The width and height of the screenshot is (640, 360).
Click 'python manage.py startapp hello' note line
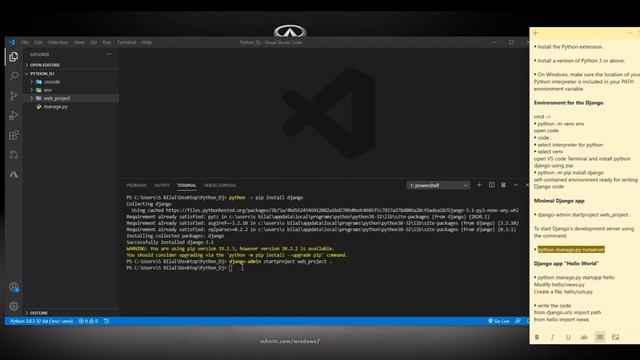click(x=576, y=278)
